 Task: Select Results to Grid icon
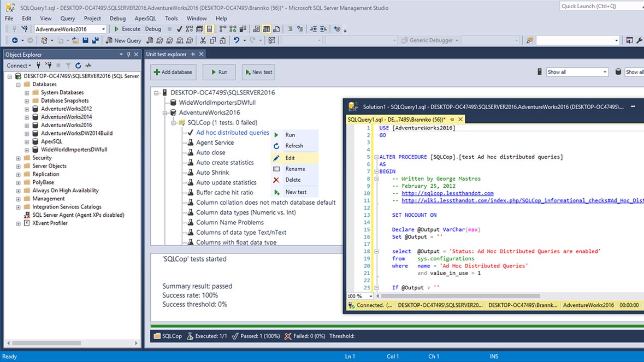pos(267,29)
